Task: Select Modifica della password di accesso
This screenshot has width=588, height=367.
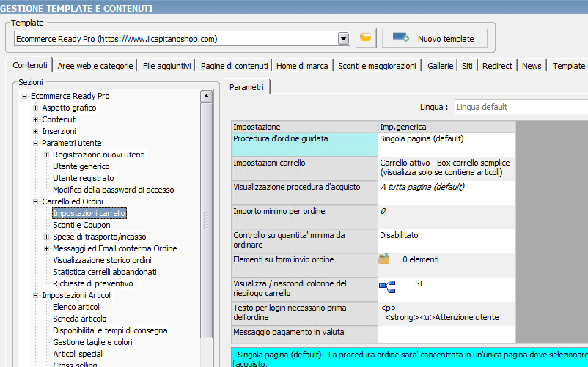Action: (x=113, y=190)
